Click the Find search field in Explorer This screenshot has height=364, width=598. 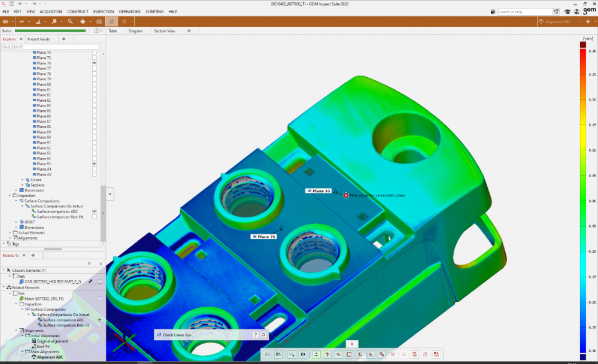[50, 47]
